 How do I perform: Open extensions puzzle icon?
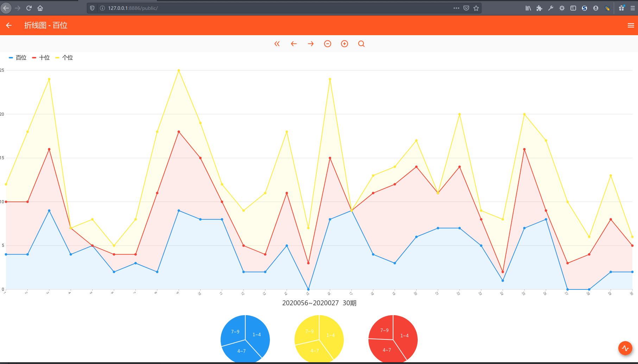[x=539, y=8]
